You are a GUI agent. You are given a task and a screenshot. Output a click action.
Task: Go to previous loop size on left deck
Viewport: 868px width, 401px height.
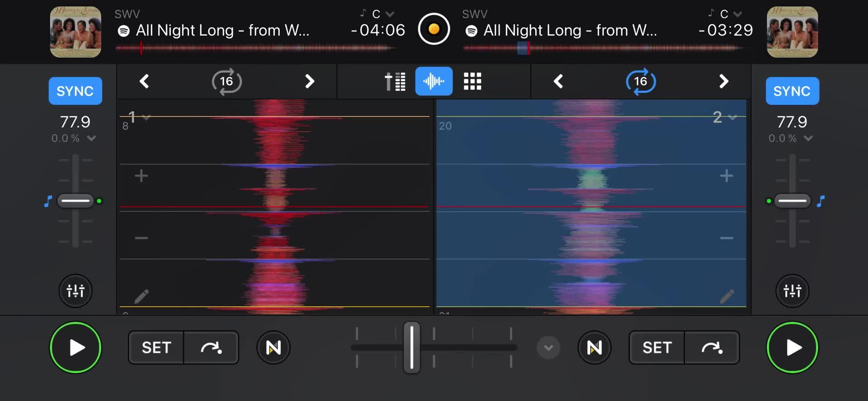pos(144,81)
